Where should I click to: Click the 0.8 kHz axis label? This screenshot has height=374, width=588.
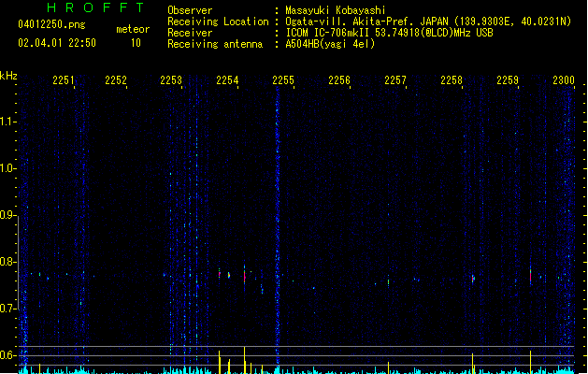click(x=7, y=262)
